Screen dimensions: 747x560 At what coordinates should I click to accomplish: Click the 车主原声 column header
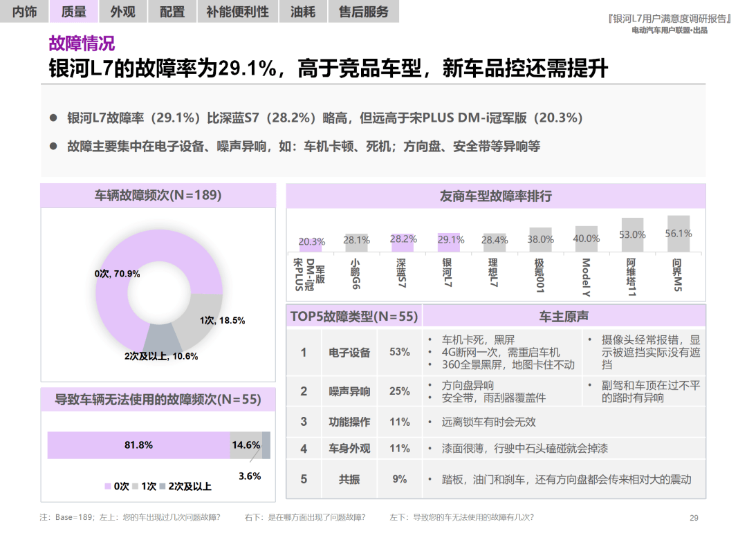[564, 316]
